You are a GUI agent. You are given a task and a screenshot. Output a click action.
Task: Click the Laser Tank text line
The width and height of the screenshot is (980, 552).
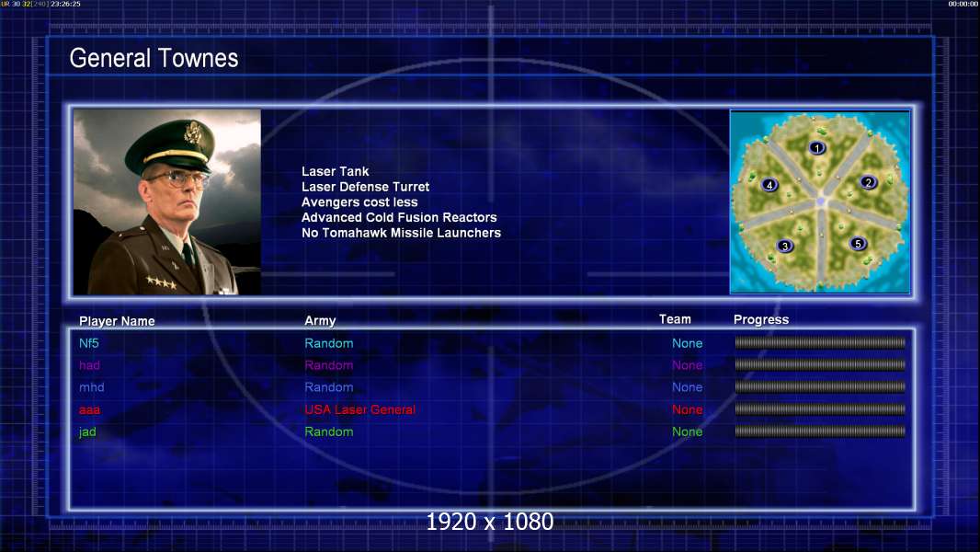pos(335,171)
